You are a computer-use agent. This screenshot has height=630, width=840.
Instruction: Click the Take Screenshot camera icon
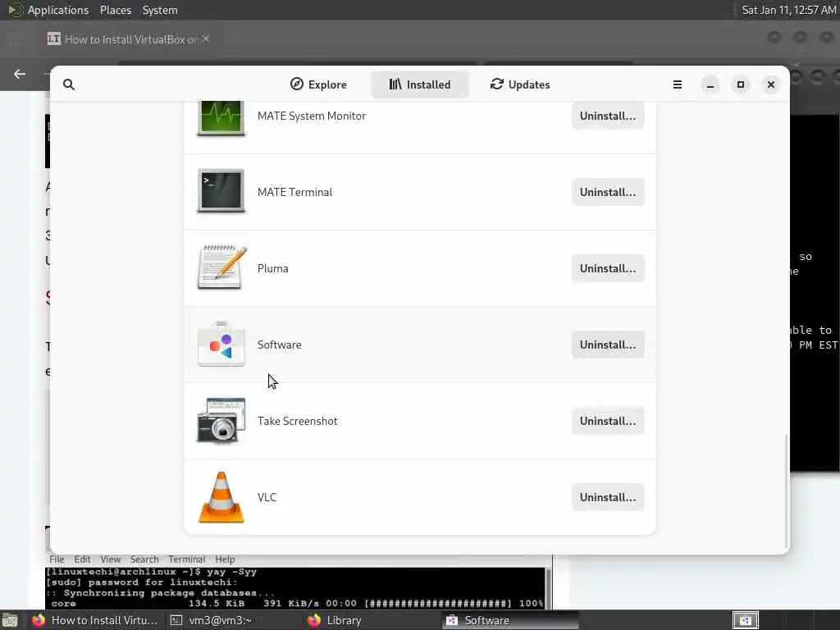tap(221, 421)
